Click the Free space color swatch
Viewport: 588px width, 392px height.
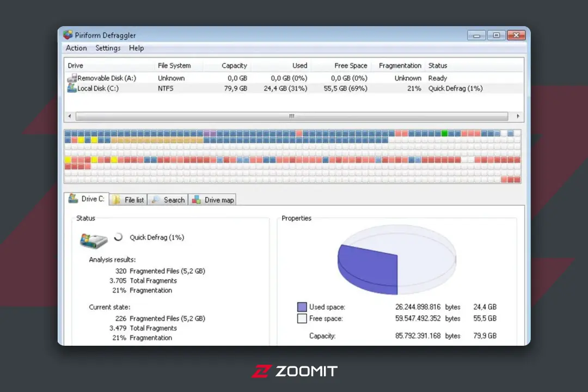point(302,318)
